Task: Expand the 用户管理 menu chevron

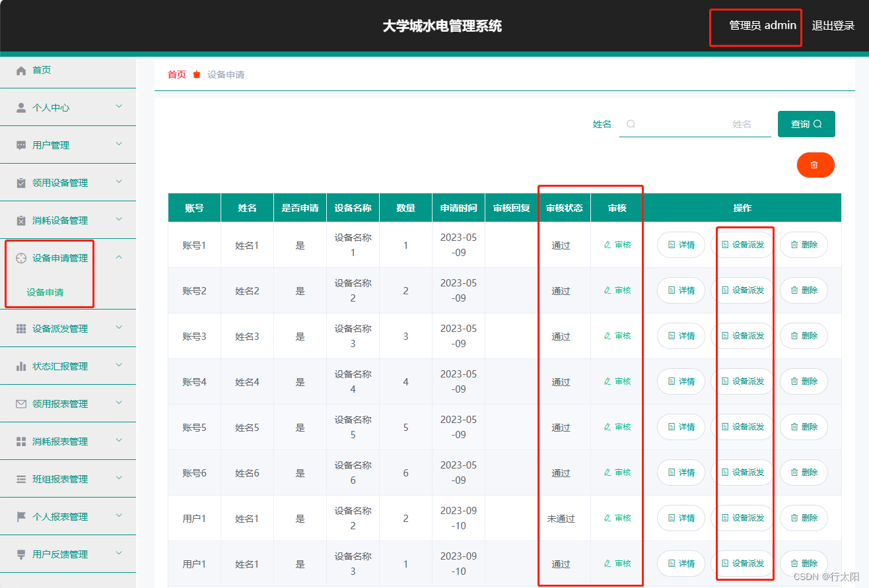Action: click(119, 144)
